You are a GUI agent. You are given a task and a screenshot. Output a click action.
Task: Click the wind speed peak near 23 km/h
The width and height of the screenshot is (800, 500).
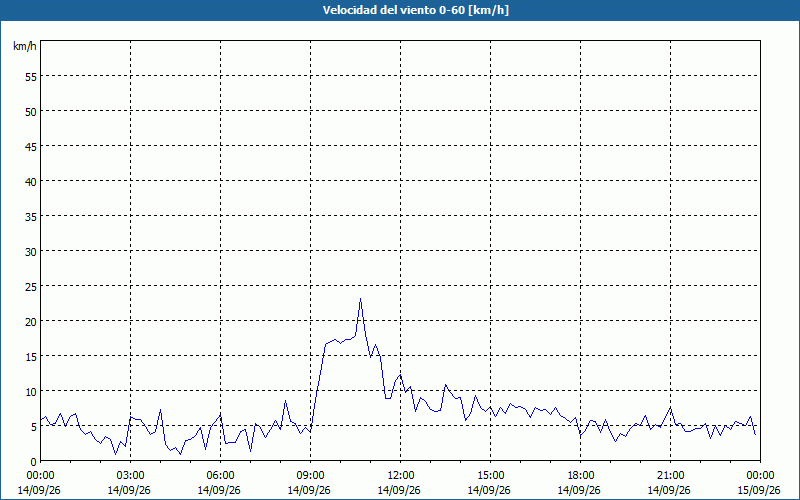click(360, 300)
